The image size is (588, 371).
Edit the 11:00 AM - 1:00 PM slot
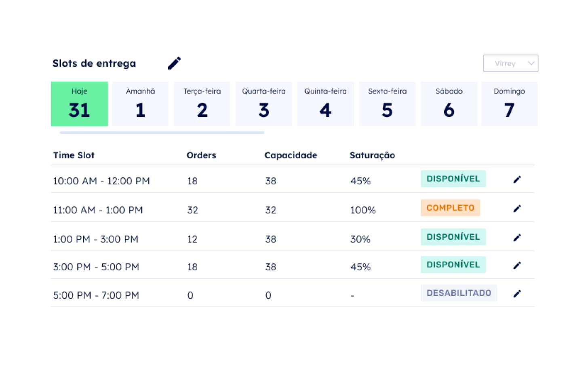tap(517, 209)
